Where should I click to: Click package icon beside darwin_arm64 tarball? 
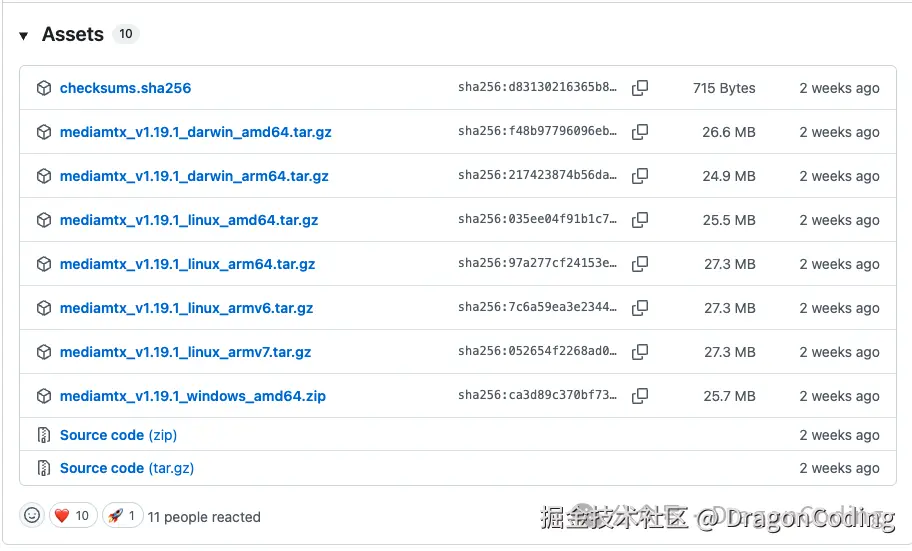[x=44, y=176]
